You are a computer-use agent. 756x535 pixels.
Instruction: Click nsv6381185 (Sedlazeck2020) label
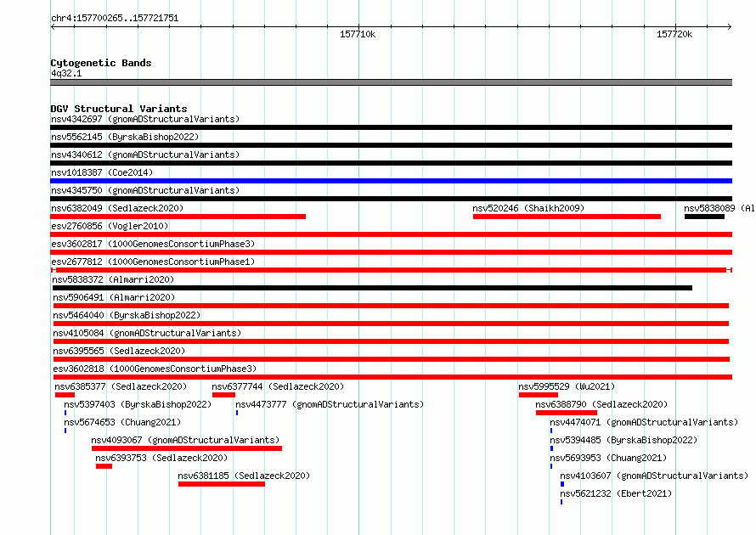(244, 476)
